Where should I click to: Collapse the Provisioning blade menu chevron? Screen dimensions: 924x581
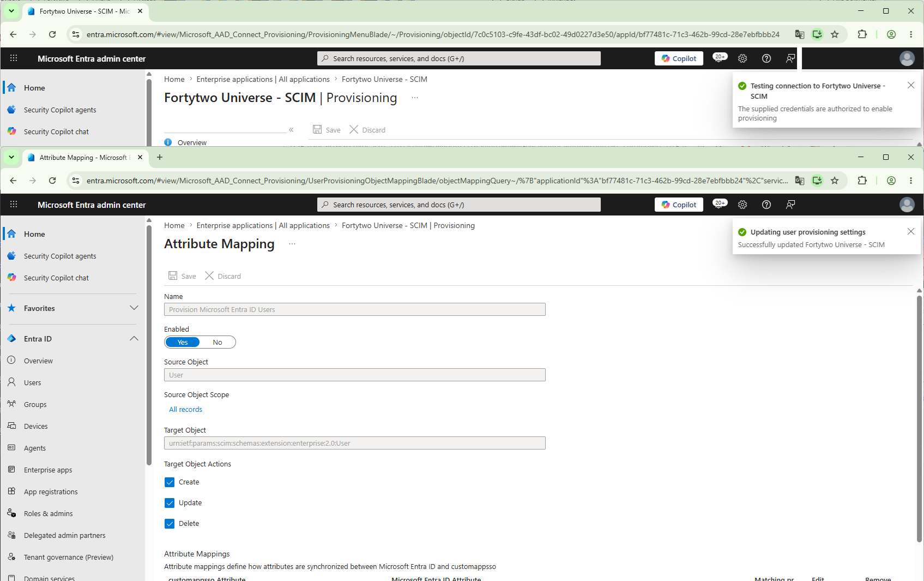click(291, 130)
